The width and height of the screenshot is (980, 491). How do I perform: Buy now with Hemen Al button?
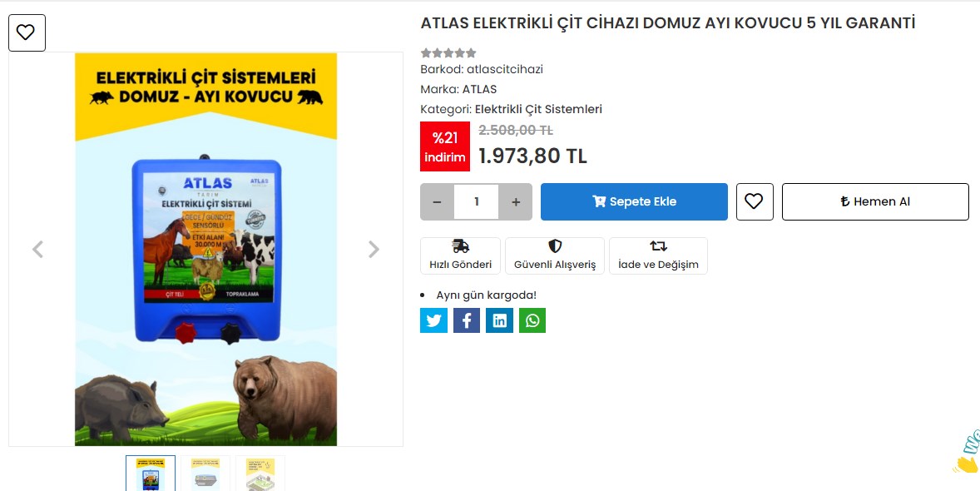pos(875,201)
